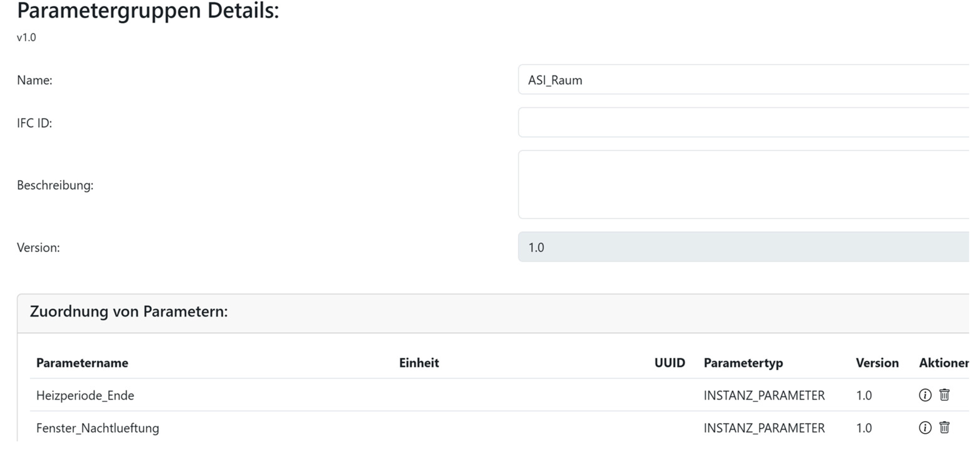
Task: Click the Parametergruppen Details title
Action: pos(148,11)
